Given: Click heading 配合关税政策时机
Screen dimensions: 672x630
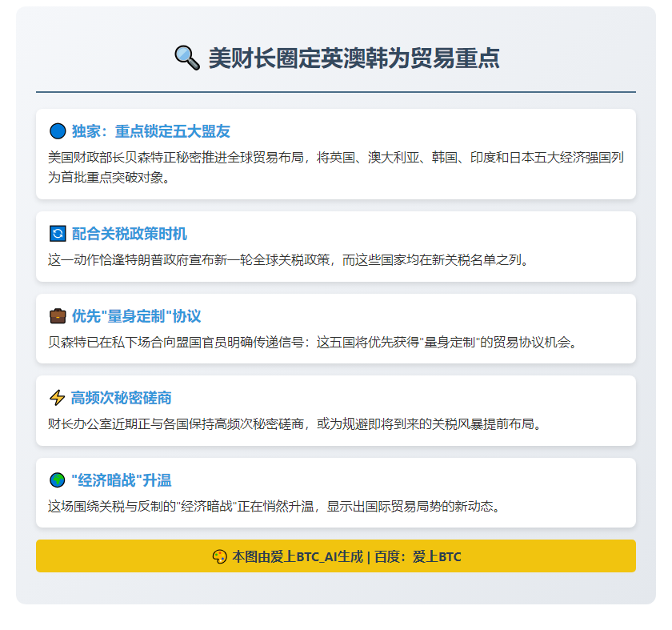Looking at the screenshot, I should click(x=129, y=234).
